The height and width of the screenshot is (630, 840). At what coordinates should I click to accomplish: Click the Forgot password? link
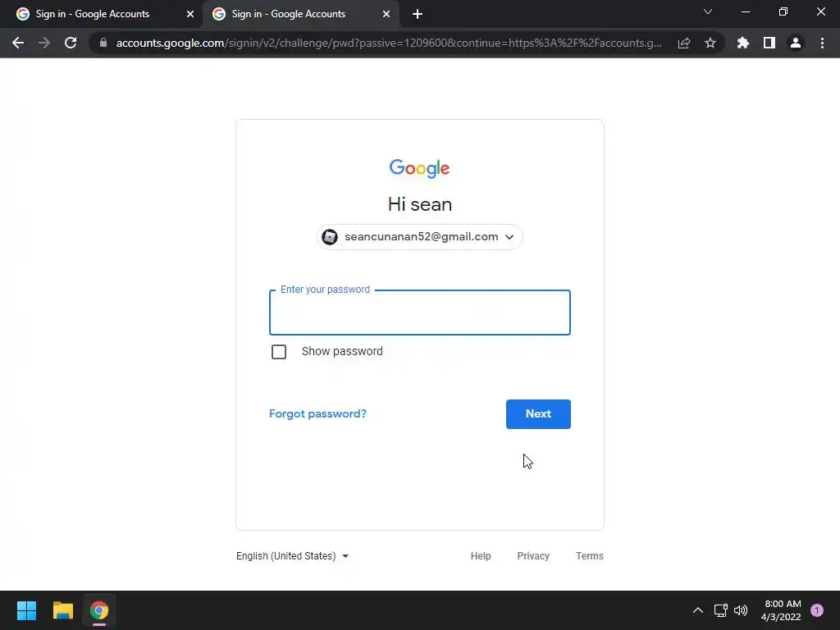[317, 413]
